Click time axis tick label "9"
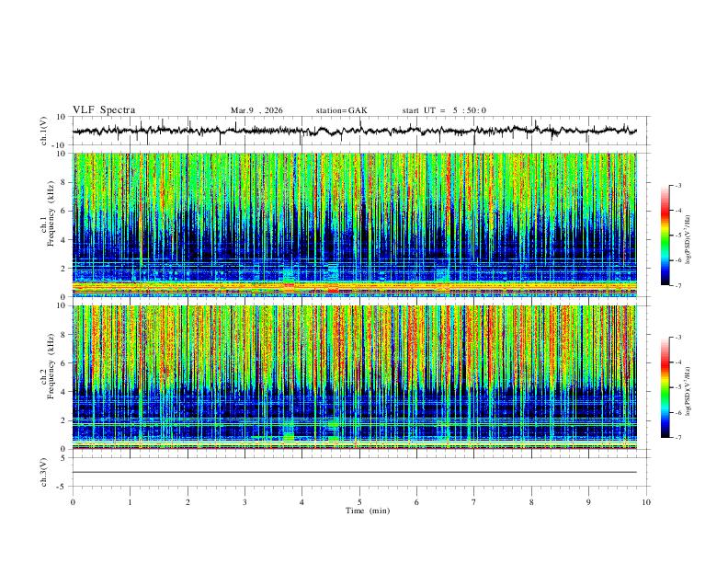Viewport: 728px width, 563px height. tap(588, 502)
